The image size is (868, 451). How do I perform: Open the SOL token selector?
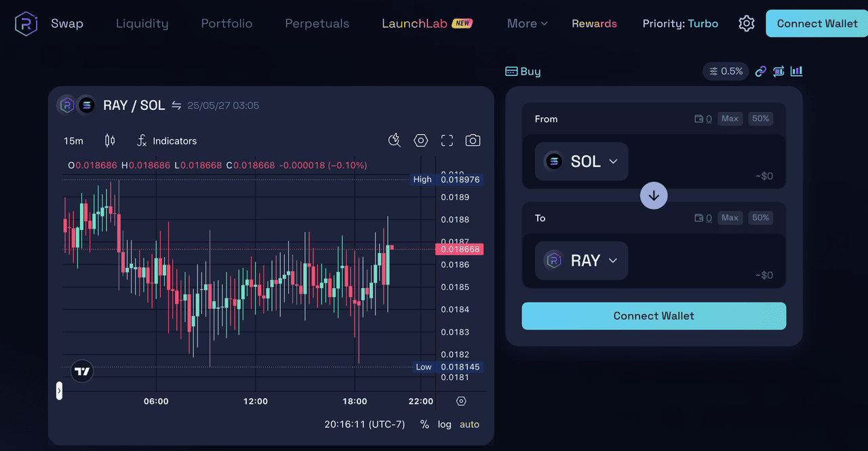[x=582, y=161]
